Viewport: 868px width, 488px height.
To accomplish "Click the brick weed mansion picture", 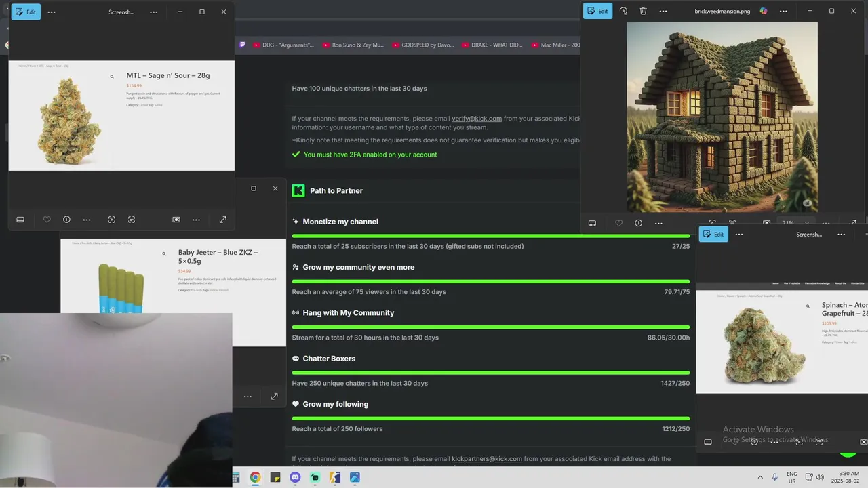I will click(x=722, y=117).
